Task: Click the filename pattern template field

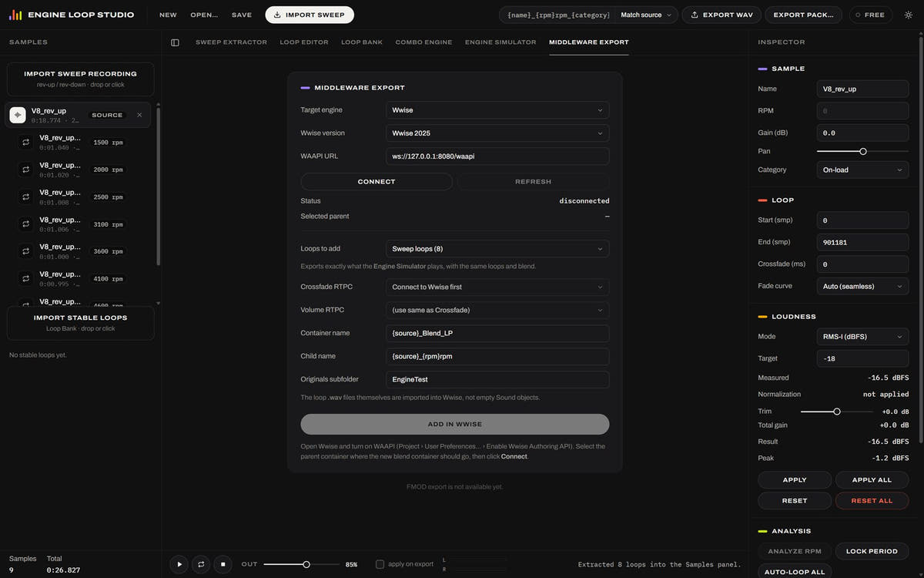Action: click(558, 15)
